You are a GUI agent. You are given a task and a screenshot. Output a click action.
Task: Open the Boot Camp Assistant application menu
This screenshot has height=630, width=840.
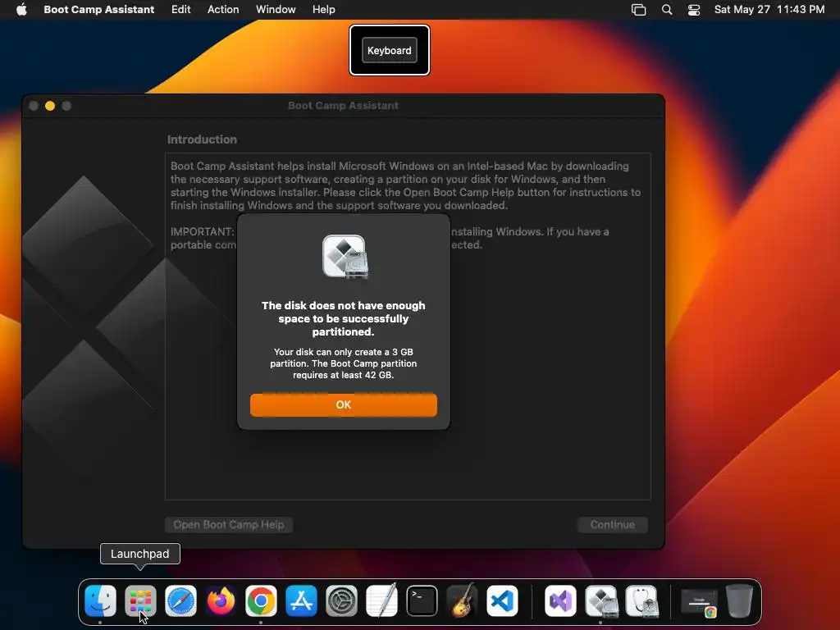pos(99,9)
